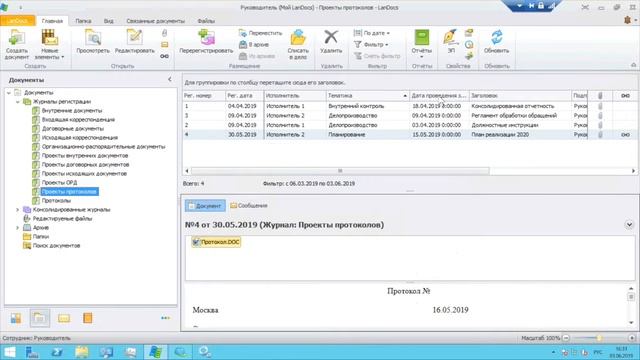Viewport: 640px width, 360px height.
Task: Open the LanDocs application menu tab
Action: click(x=17, y=21)
